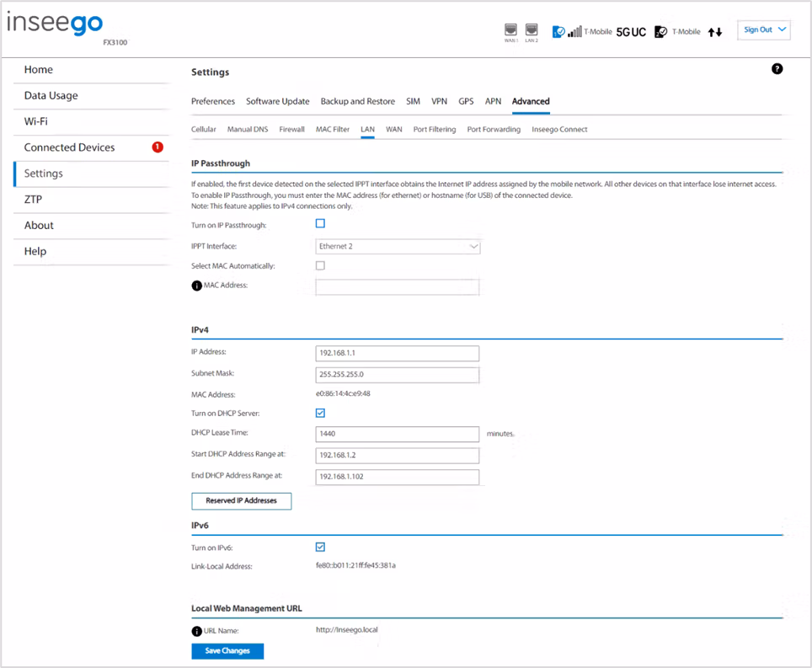Switch to the Preferences tab
Screen dimensions: 812x668
213,101
